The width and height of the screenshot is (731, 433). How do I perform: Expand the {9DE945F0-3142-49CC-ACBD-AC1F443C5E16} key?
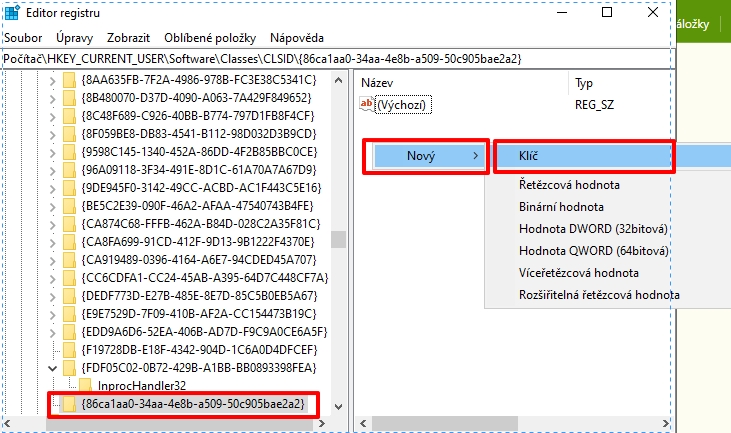[52, 189]
